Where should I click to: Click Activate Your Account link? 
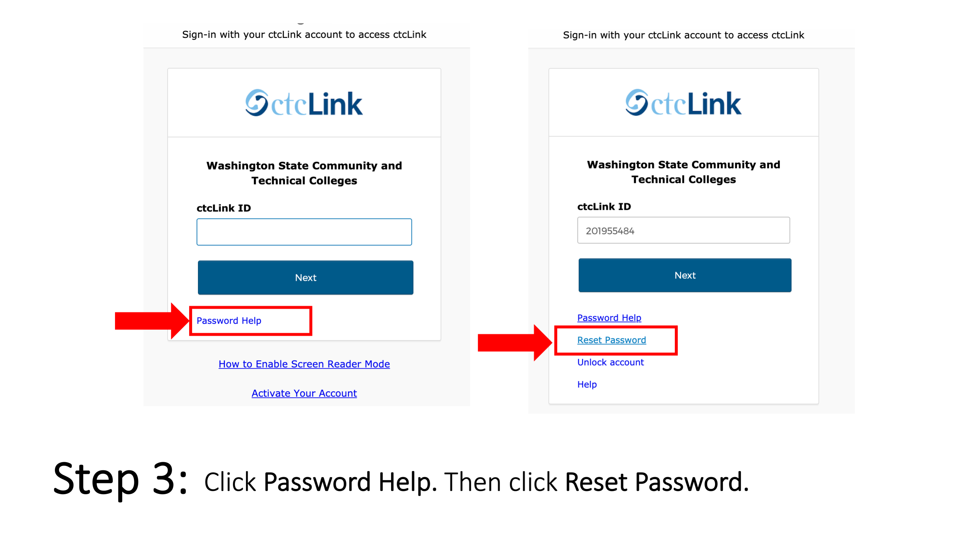coord(304,393)
